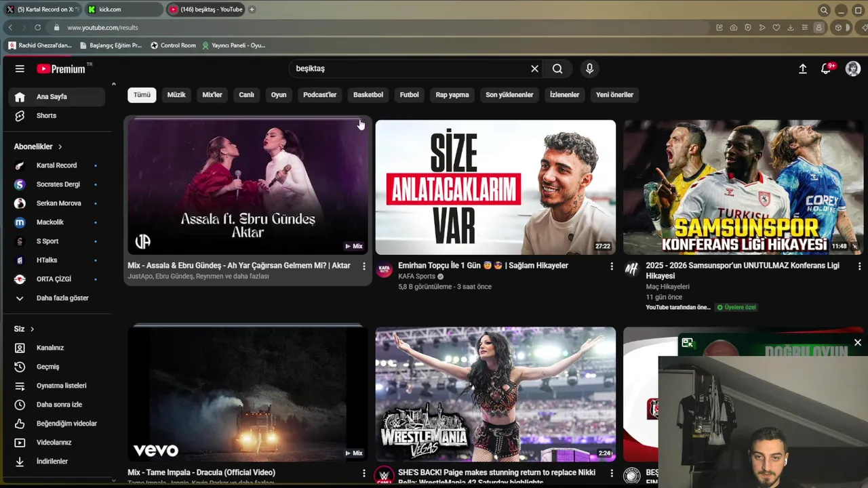The image size is (868, 488).
Task: Start voice search with microphone icon
Action: [589, 68]
